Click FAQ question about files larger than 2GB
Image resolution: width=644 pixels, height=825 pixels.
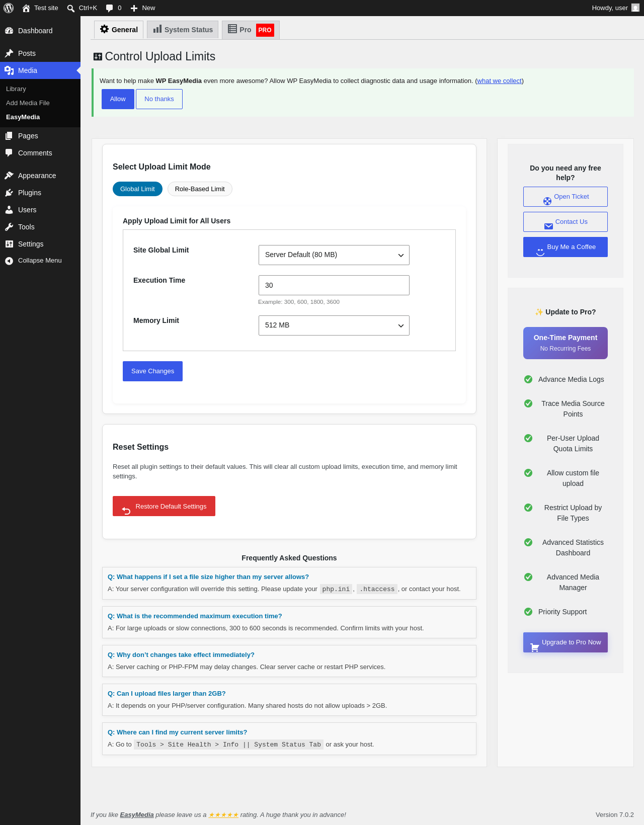(x=167, y=694)
